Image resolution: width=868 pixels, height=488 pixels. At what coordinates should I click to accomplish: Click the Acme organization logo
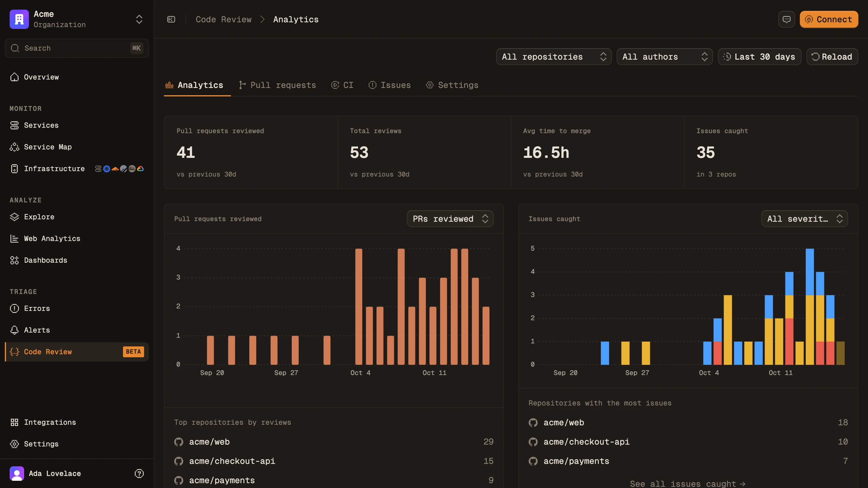click(x=19, y=19)
